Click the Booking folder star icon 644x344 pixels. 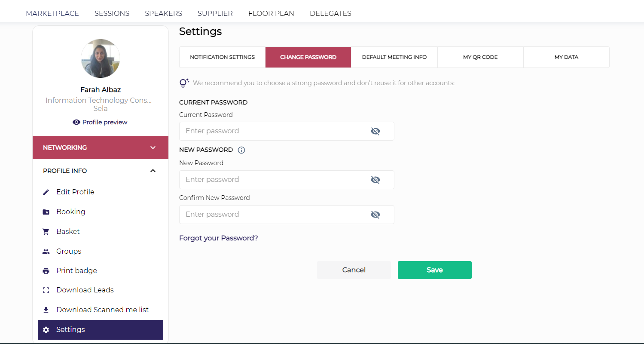[46, 212]
